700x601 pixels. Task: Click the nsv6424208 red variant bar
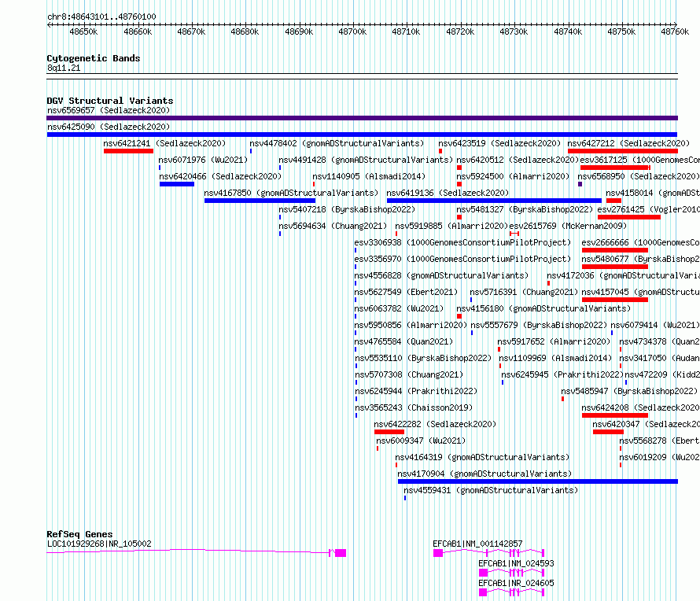pyautogui.click(x=615, y=415)
